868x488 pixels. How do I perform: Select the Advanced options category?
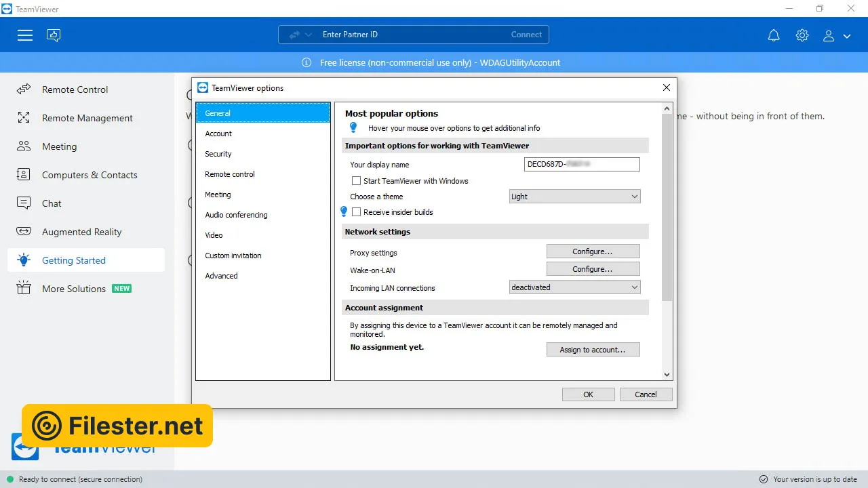click(221, 276)
